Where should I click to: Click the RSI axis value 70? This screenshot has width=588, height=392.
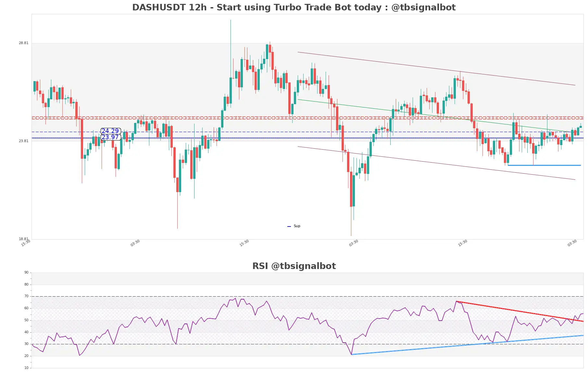pyautogui.click(x=26, y=296)
